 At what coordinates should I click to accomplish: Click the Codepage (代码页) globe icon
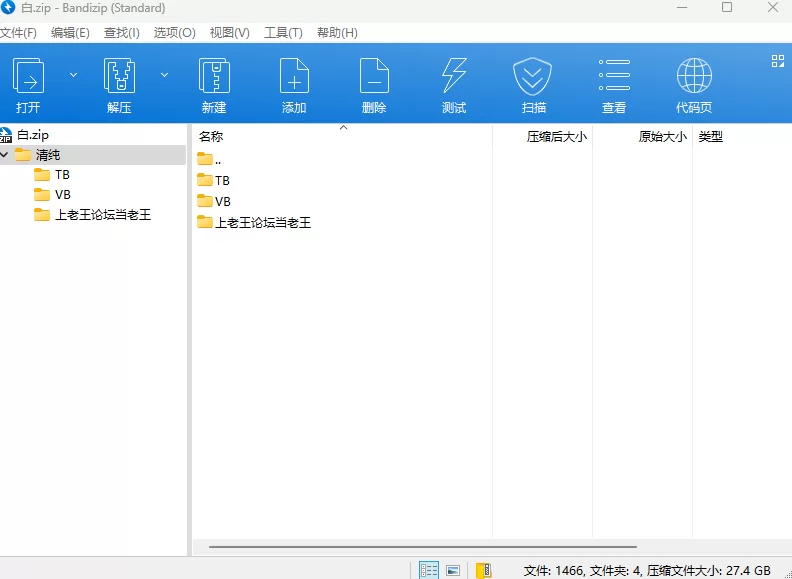694,76
